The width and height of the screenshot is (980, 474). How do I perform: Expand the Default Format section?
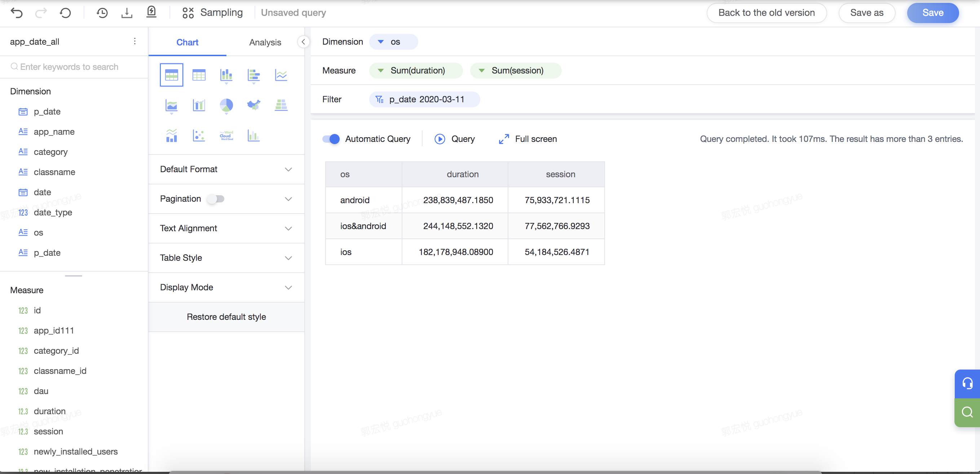point(226,169)
